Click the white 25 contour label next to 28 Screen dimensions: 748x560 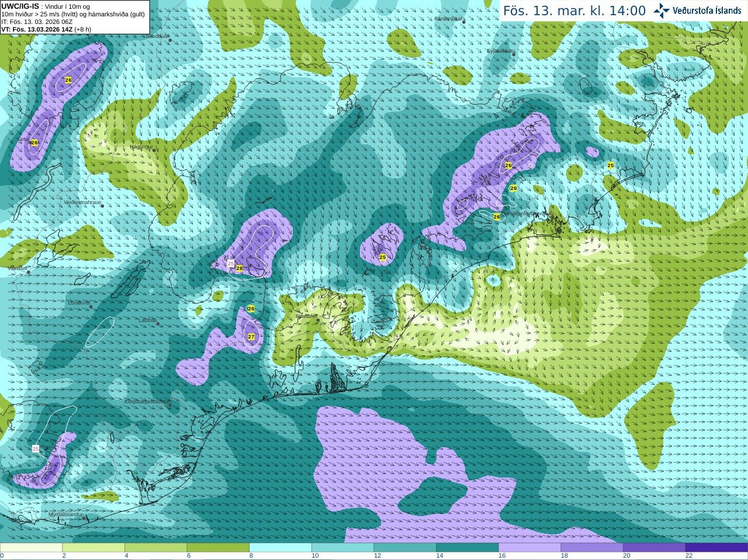point(231,264)
